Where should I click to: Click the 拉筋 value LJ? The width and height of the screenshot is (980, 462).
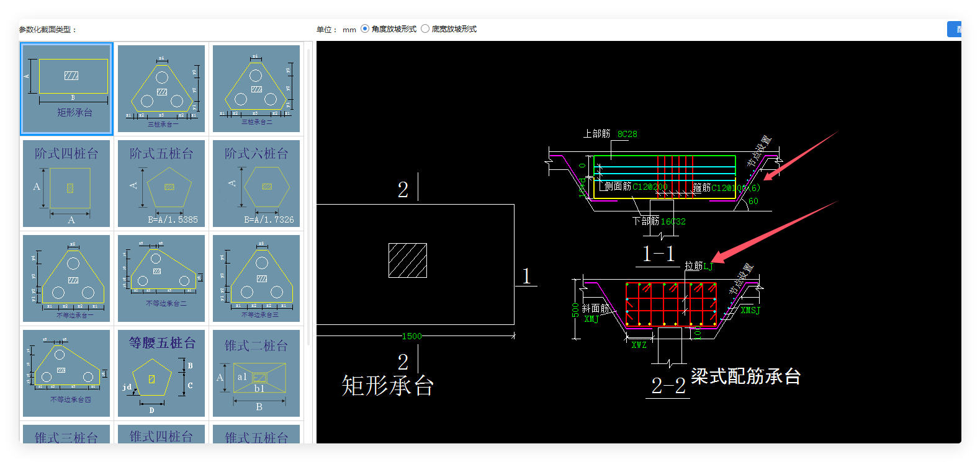[x=708, y=266]
